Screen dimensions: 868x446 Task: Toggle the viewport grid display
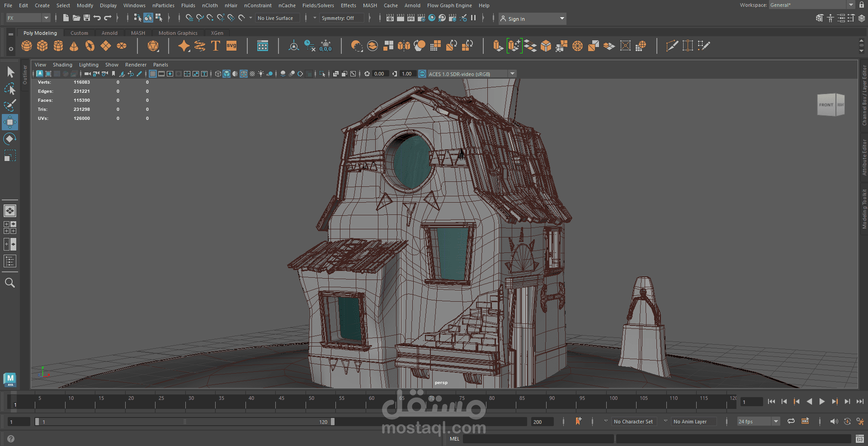pos(153,74)
